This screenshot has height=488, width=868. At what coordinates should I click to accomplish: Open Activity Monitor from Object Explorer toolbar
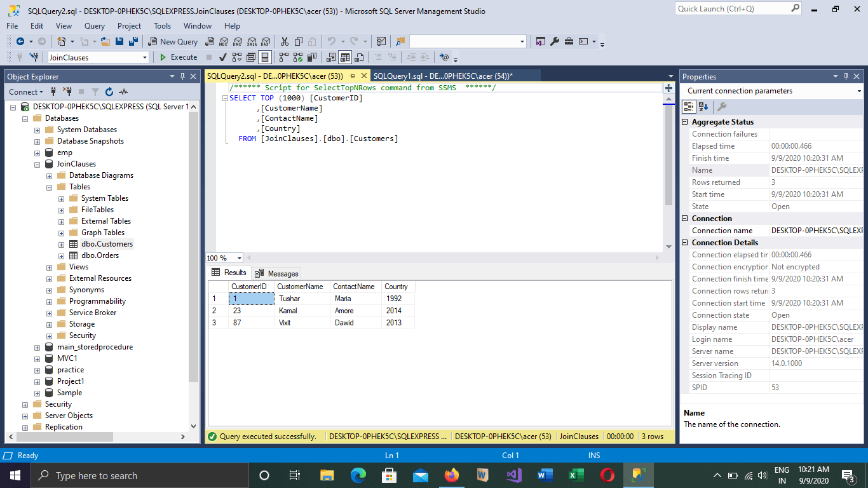tap(123, 92)
